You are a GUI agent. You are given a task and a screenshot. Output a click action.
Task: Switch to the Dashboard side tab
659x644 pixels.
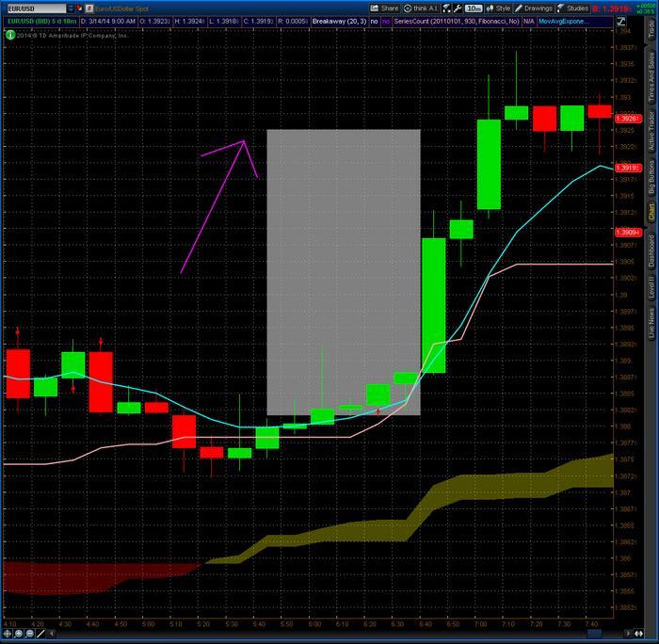(651, 251)
